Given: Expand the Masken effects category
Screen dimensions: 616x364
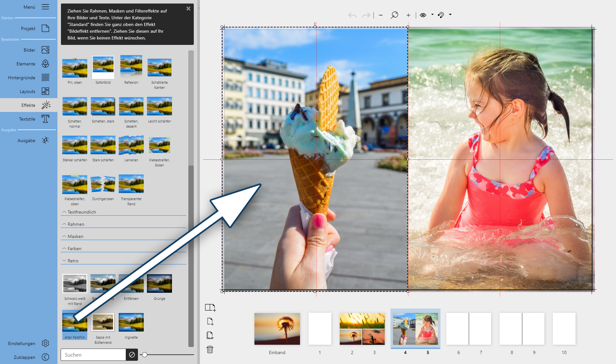Looking at the screenshot, I should pos(75,236).
